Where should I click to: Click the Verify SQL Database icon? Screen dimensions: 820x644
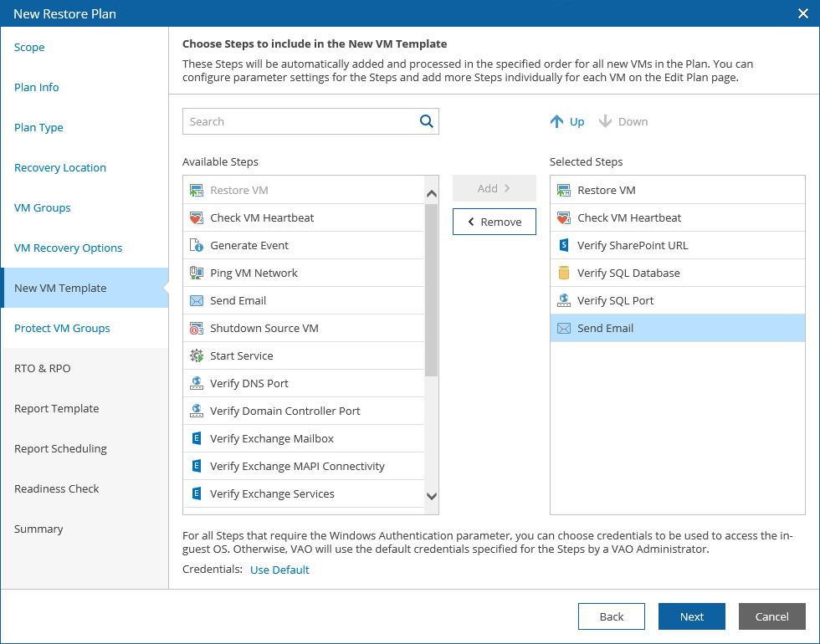(x=563, y=273)
